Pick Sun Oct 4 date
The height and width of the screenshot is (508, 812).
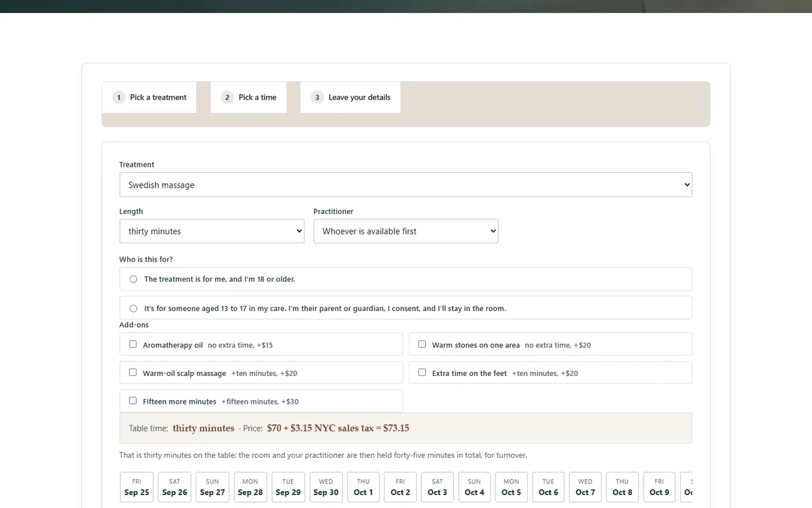[x=474, y=488]
